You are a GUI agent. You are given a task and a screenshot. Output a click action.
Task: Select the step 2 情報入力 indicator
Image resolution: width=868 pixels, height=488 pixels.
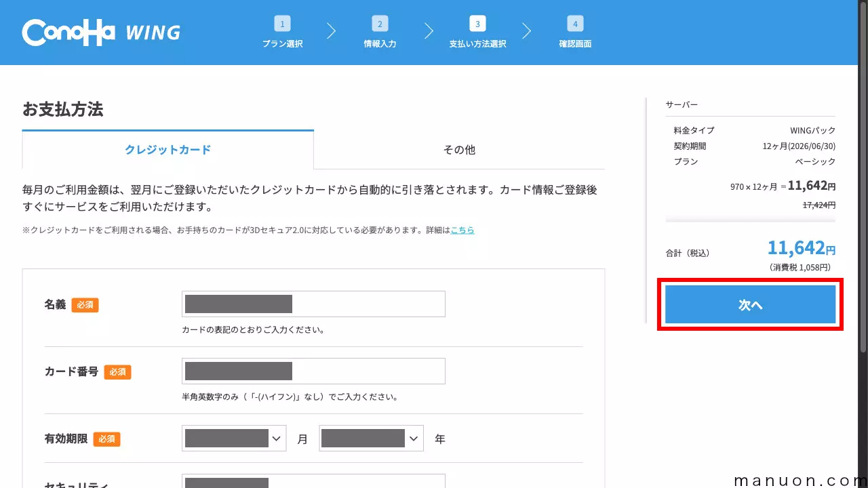[x=380, y=32]
